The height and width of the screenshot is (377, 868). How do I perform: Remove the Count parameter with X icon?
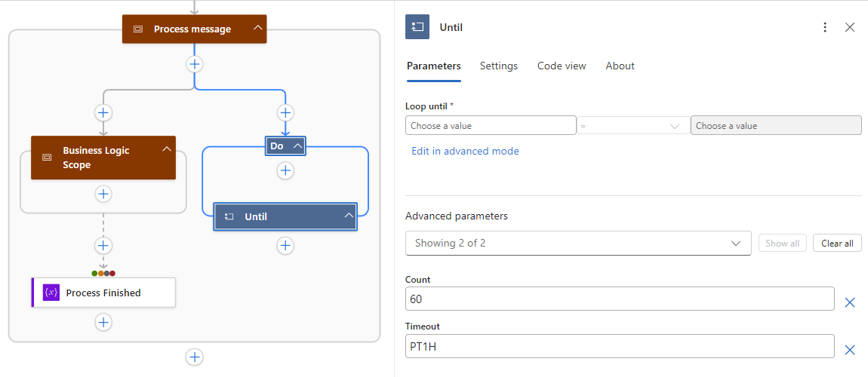pos(849,302)
